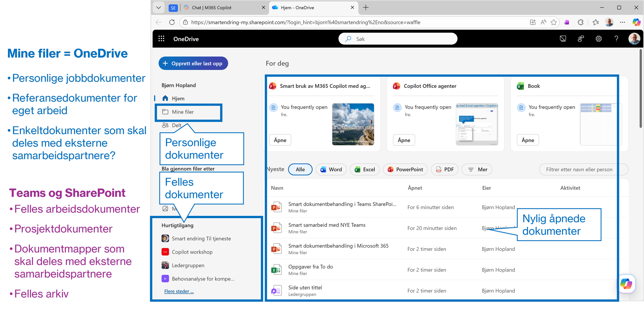The height and width of the screenshot is (309, 644).
Task: Filter recent files by Word
Action: (x=331, y=169)
